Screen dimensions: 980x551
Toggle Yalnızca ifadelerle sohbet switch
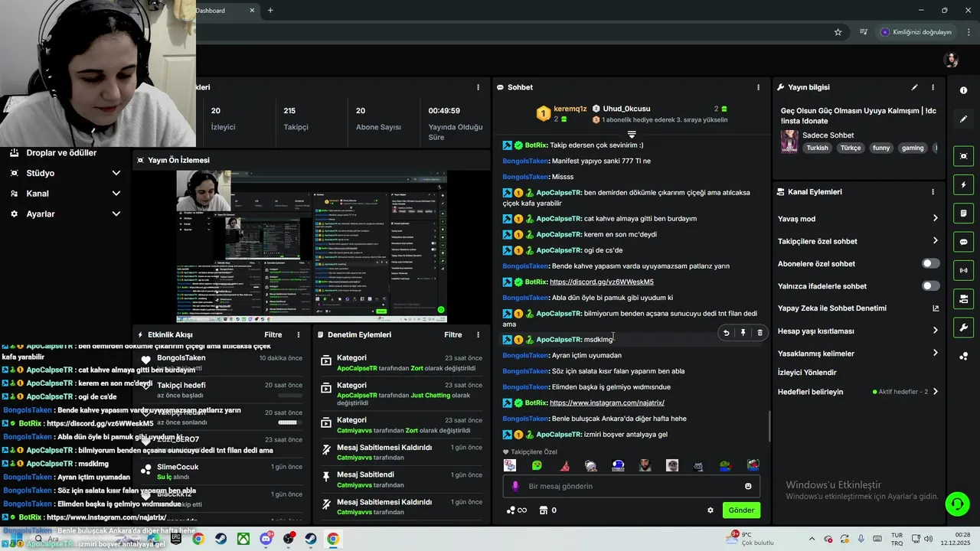(930, 286)
